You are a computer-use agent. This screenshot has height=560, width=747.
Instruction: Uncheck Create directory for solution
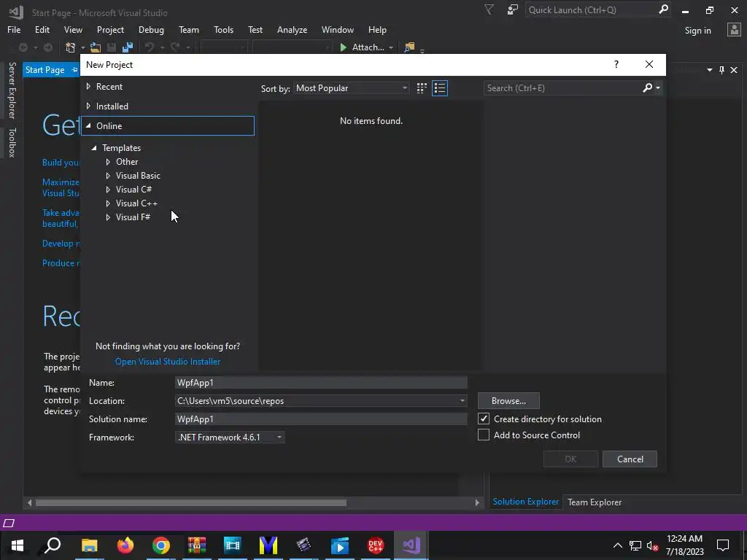tap(484, 419)
